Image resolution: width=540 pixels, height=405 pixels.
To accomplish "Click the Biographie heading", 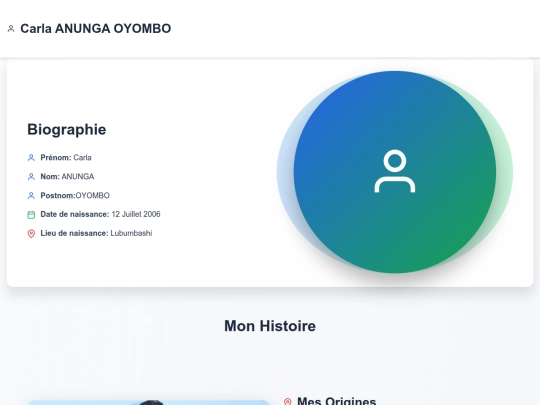I will (x=67, y=130).
